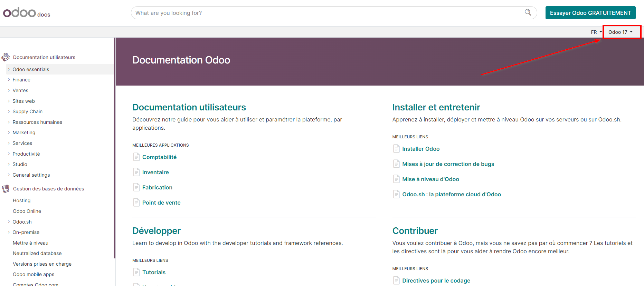644x286 pixels.
Task: Open the FR language dropdown
Action: (x=596, y=32)
